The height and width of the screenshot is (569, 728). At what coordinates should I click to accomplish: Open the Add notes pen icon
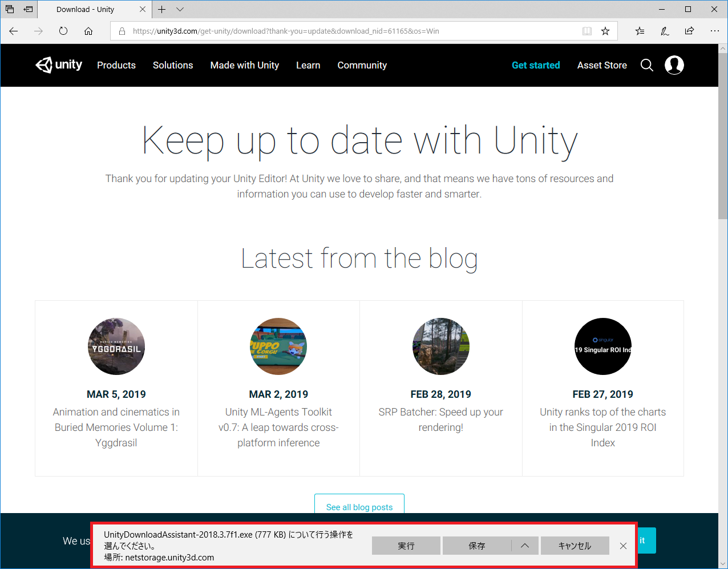pos(665,31)
